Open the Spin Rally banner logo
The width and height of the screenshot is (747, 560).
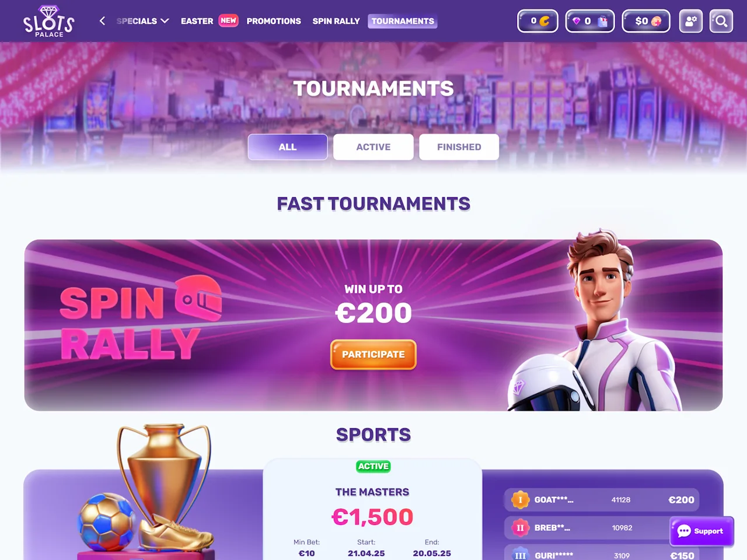(x=141, y=318)
